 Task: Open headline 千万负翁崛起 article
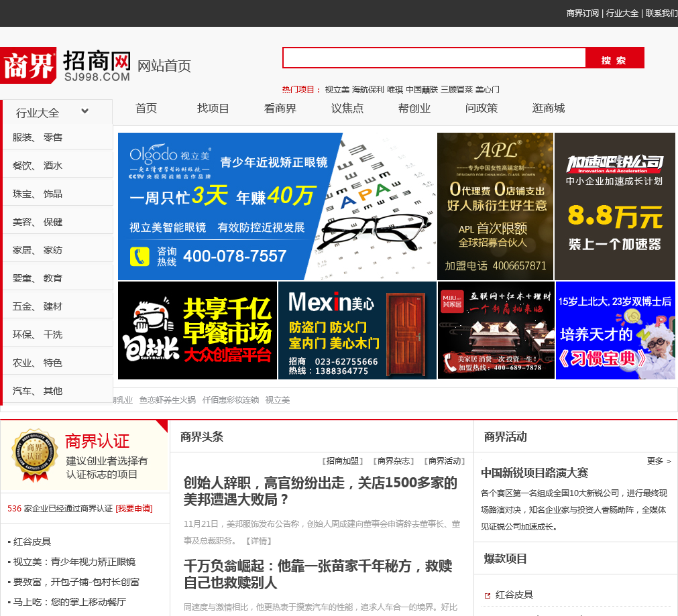click(318, 574)
